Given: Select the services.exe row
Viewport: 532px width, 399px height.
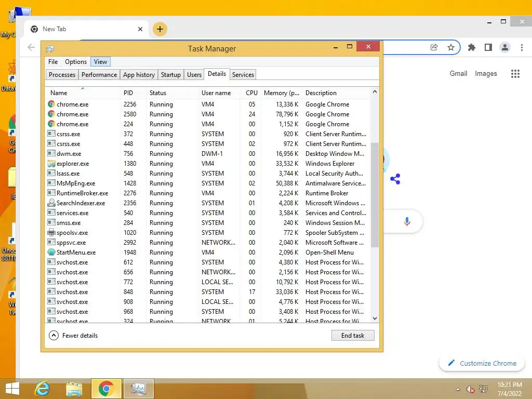Looking at the screenshot, I should (208, 212).
